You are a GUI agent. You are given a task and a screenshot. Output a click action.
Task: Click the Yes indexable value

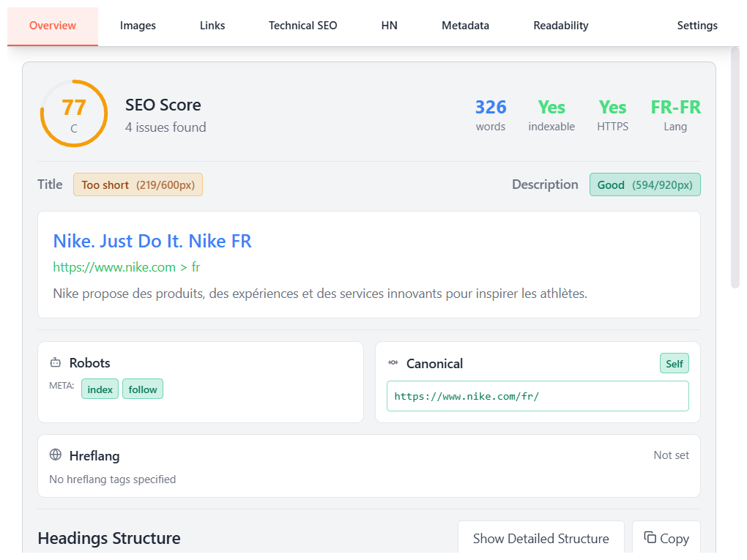[x=551, y=107]
